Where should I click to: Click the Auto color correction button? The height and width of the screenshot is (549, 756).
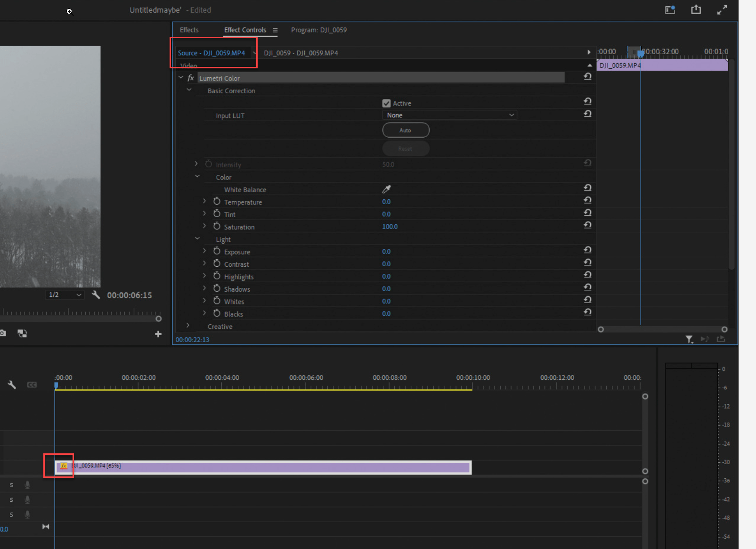tap(406, 130)
